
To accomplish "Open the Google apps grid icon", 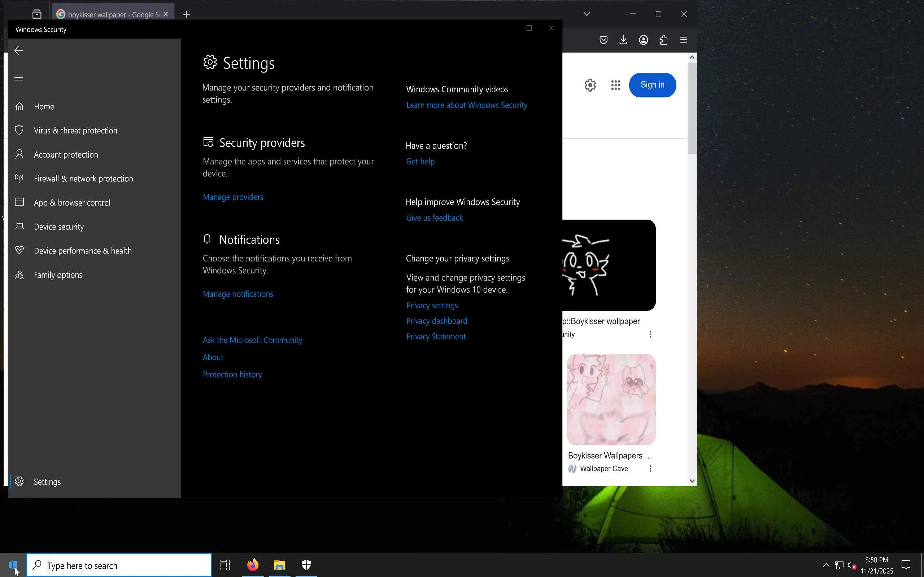I will (615, 85).
